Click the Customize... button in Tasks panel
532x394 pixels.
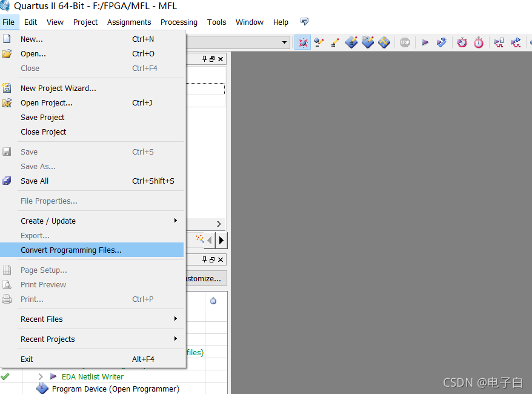(x=206, y=278)
